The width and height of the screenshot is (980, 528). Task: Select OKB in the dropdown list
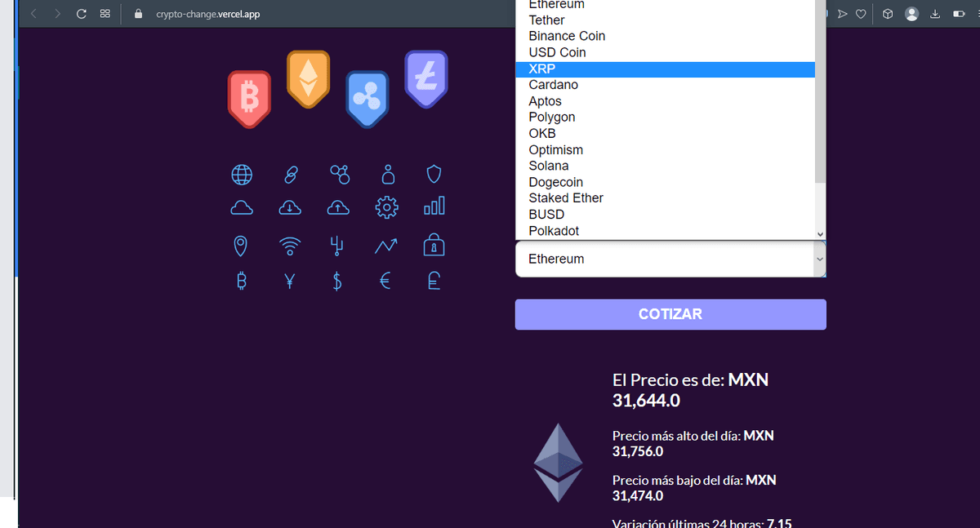pyautogui.click(x=665, y=134)
